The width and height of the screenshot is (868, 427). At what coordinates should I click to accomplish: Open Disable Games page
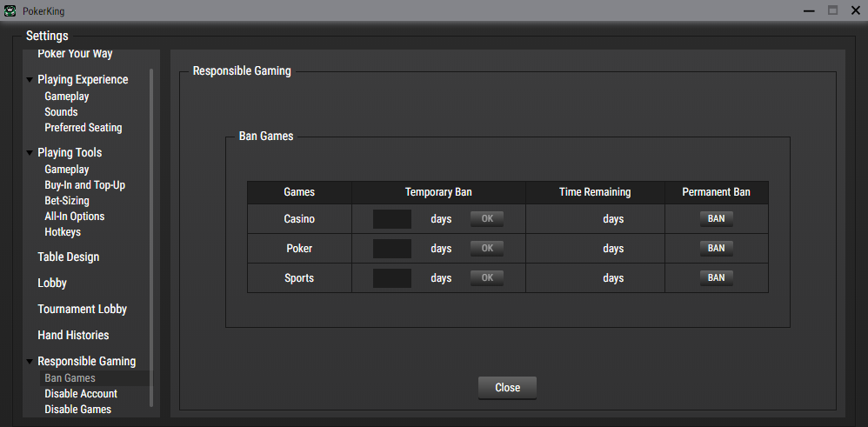click(x=78, y=410)
